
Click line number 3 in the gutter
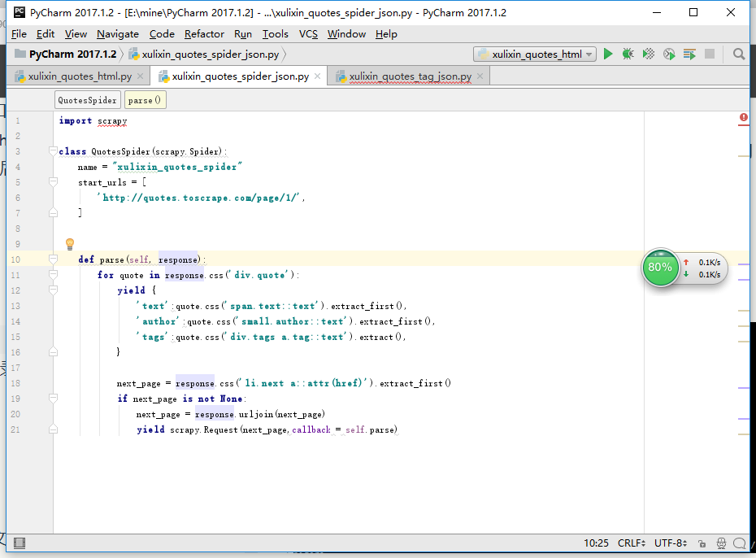tap(18, 151)
